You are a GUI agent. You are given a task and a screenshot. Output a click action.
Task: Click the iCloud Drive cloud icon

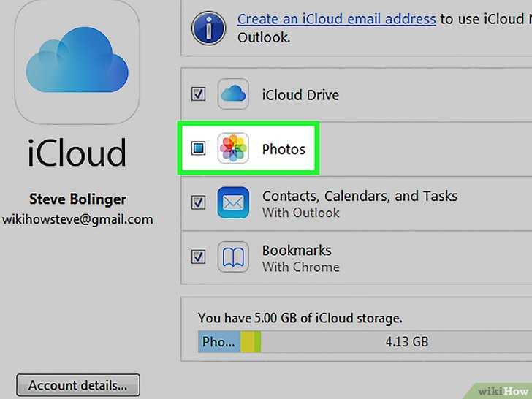(x=233, y=94)
